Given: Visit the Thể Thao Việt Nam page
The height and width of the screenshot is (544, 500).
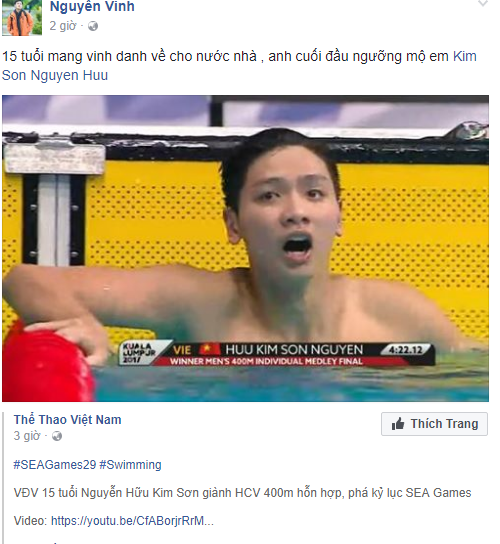Looking at the screenshot, I should pyautogui.click(x=67, y=420).
